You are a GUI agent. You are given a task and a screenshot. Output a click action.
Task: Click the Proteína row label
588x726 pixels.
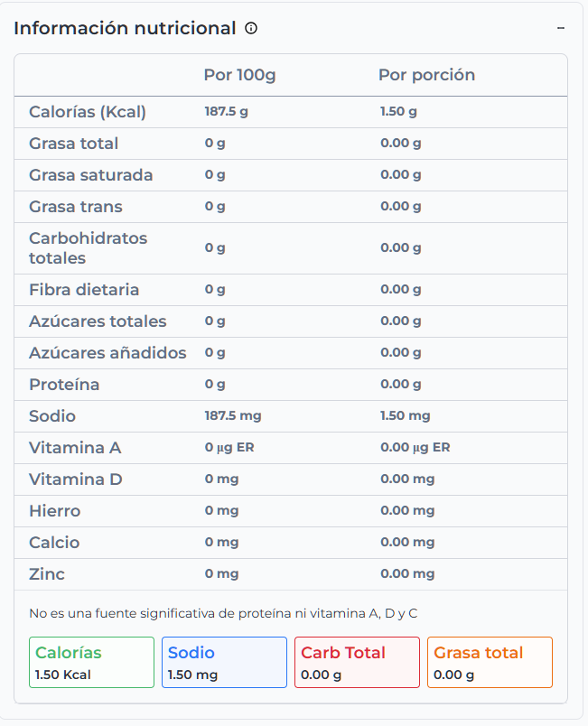64,385
